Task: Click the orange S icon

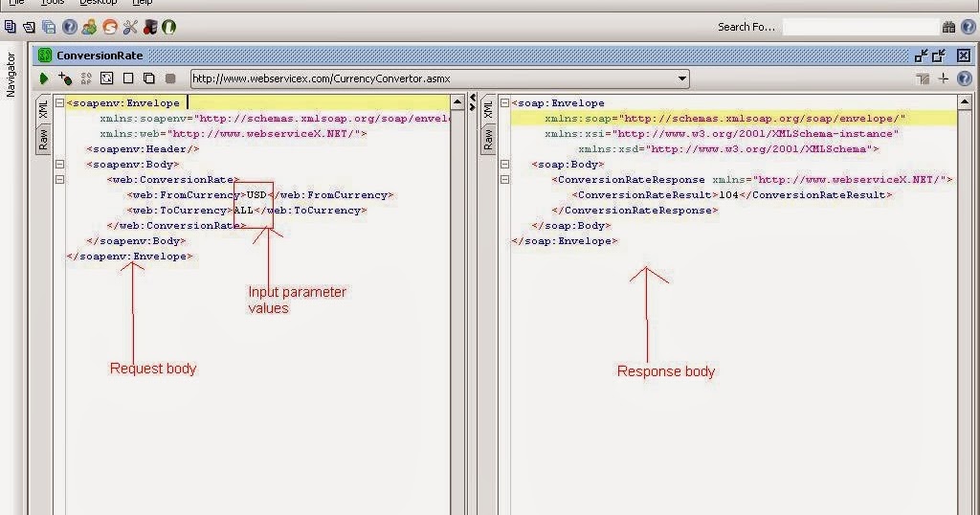Action: click(x=110, y=27)
